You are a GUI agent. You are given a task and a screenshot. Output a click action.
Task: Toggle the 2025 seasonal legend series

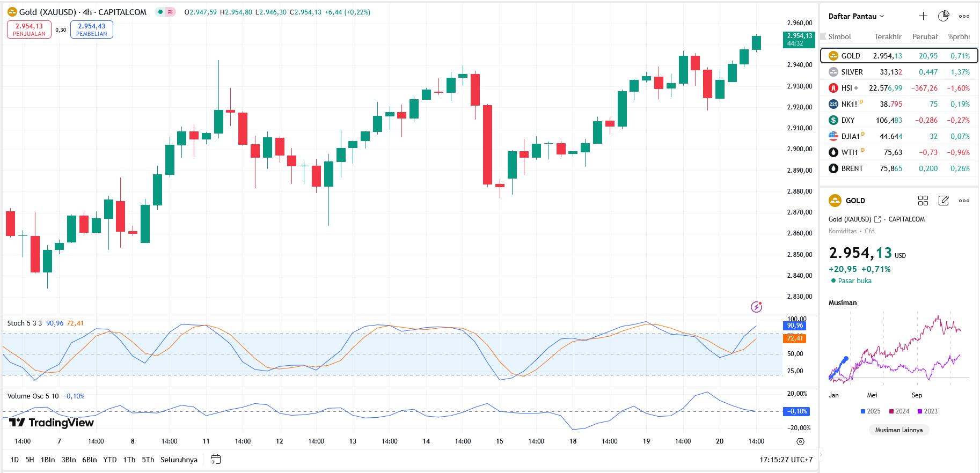[x=870, y=411]
